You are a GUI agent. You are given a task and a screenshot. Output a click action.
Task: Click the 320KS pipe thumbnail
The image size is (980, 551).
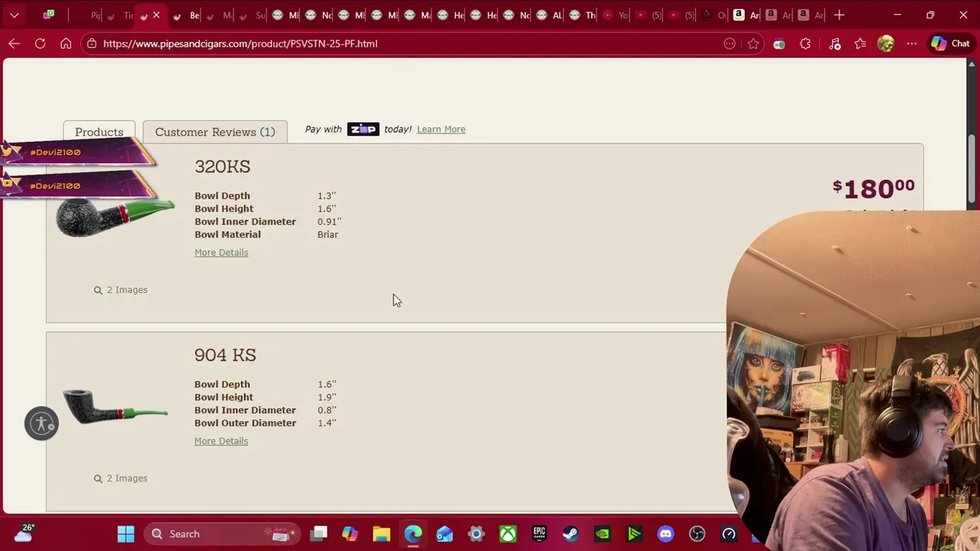(115, 217)
